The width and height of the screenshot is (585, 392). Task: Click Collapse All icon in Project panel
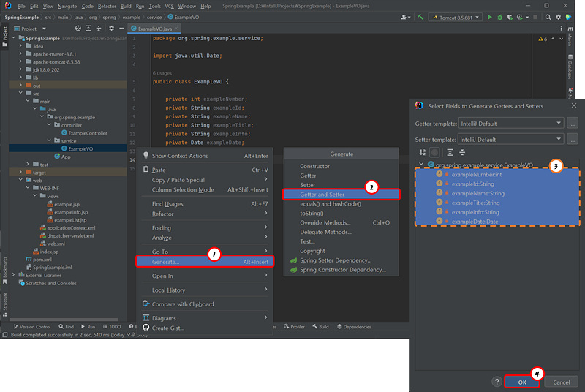tap(99, 29)
